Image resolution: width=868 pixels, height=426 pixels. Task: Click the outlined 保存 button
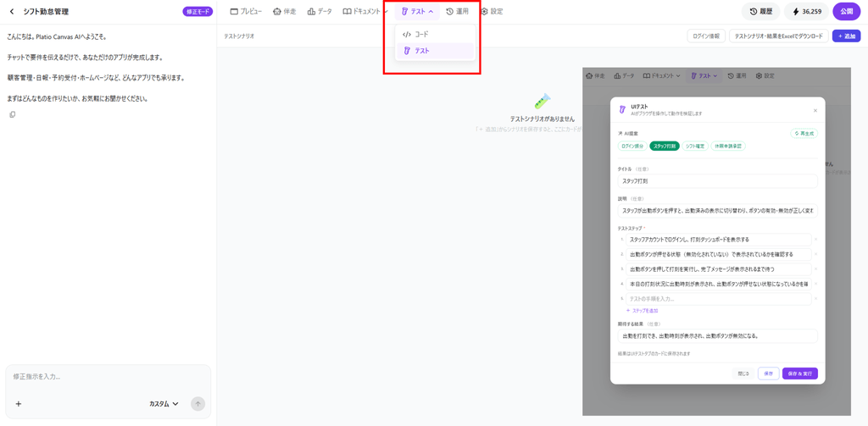(x=768, y=373)
